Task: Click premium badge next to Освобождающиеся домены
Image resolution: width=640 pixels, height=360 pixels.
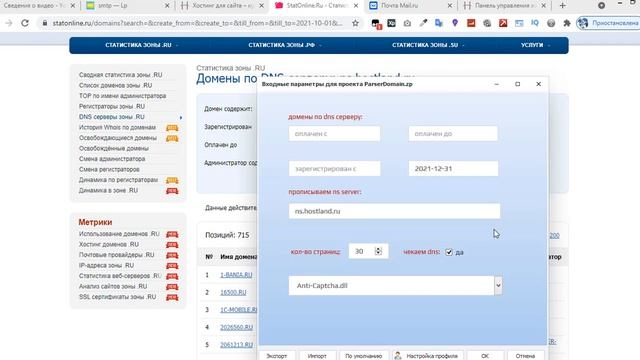Action: 172,138
